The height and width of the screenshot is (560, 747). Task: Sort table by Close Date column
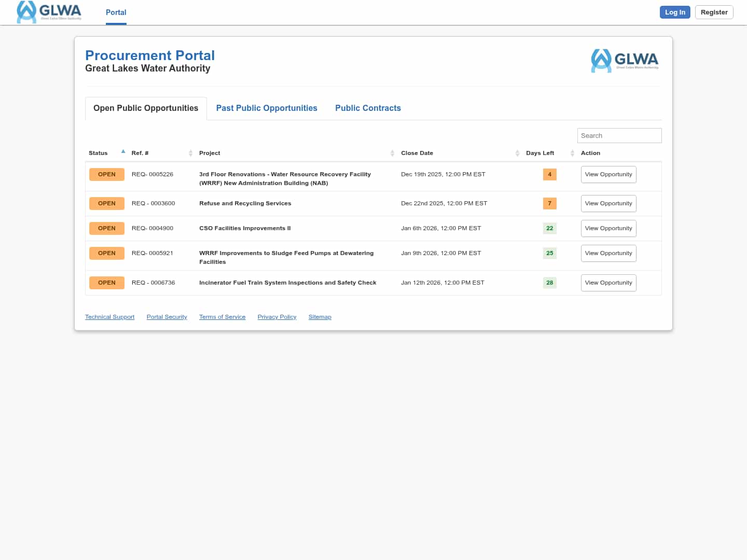click(x=517, y=153)
